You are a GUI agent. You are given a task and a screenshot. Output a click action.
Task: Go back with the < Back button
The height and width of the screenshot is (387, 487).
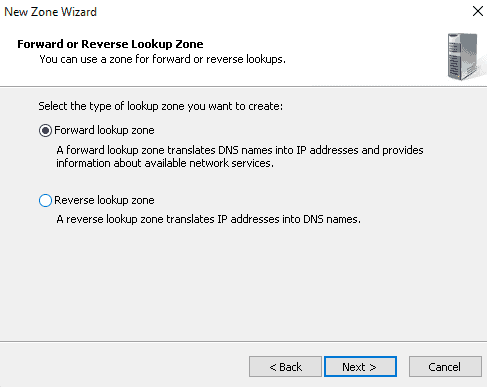coord(285,367)
